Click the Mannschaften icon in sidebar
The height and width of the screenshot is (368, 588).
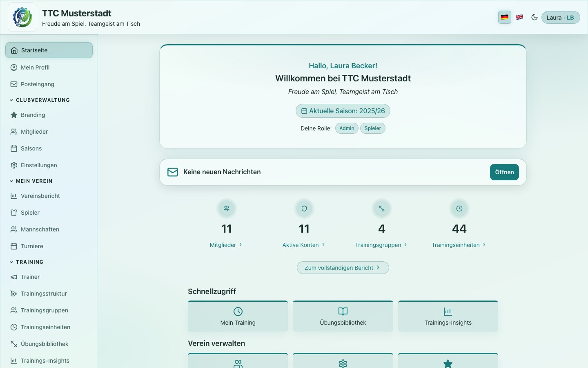coord(14,229)
